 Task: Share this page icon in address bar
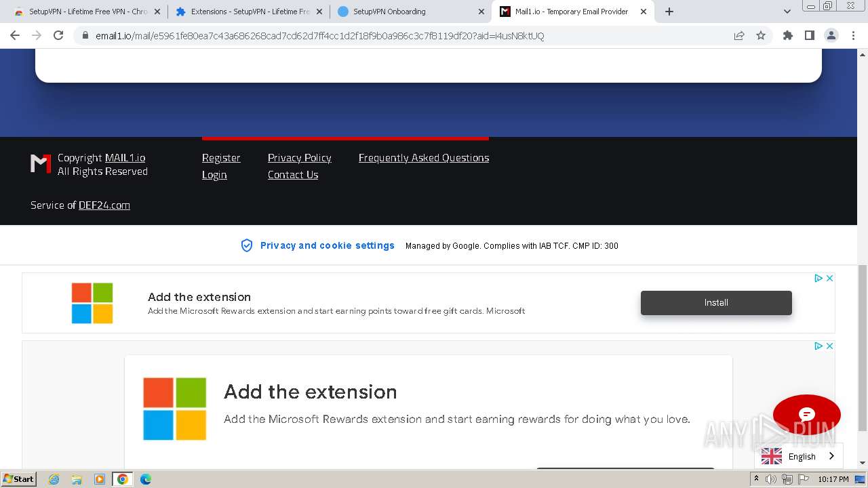(x=739, y=36)
